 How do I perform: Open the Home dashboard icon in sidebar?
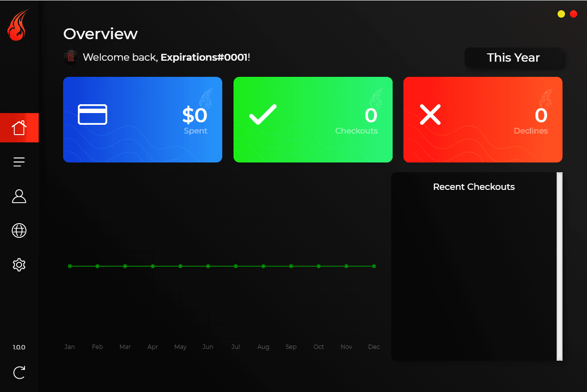(x=19, y=128)
